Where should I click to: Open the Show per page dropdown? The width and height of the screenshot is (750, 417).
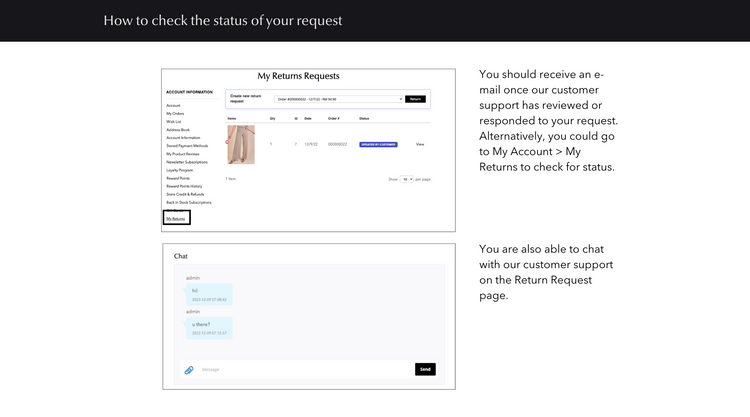(407, 179)
